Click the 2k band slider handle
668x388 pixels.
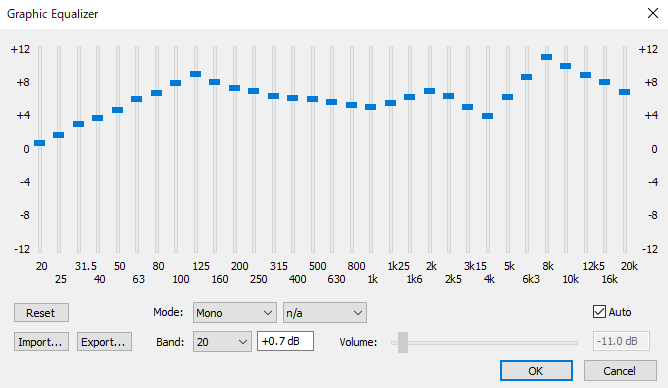(x=429, y=91)
